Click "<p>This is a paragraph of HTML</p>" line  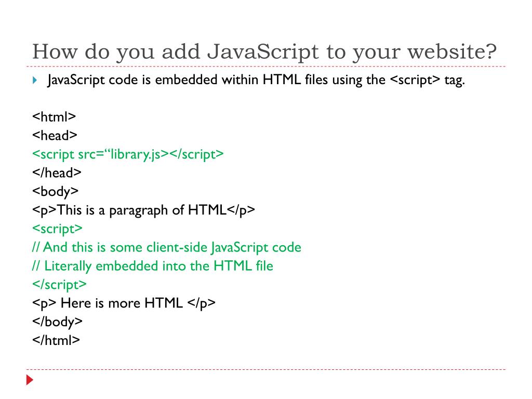[143, 210]
